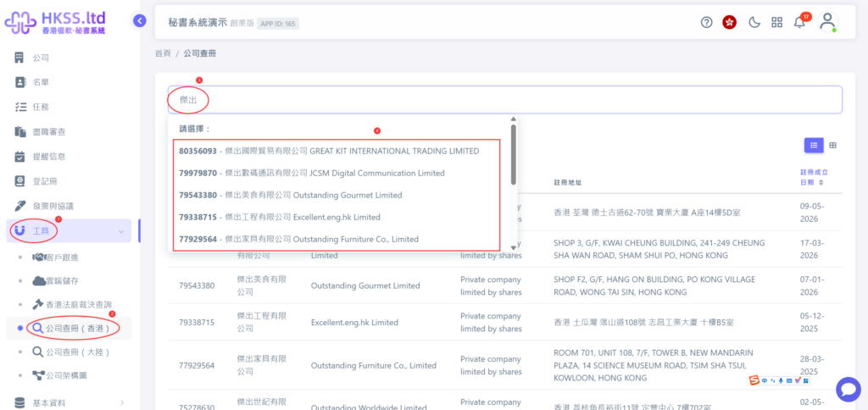Click the suggestion list scrollbar
The width and height of the screenshot is (868, 410).
(513, 154)
